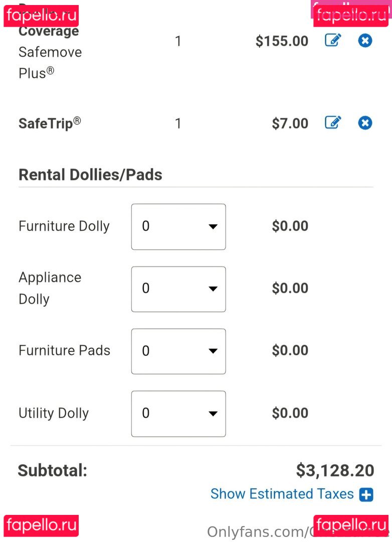Remove the SafeTrip line item

365,123
